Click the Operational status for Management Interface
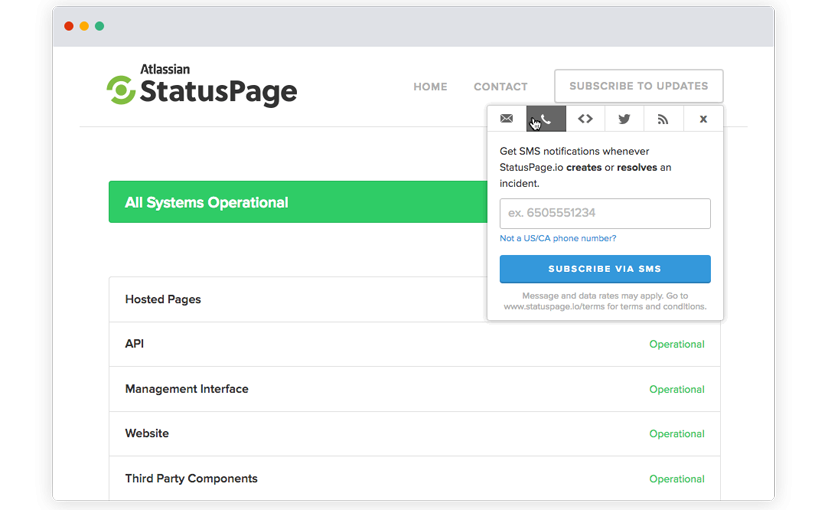 676,389
